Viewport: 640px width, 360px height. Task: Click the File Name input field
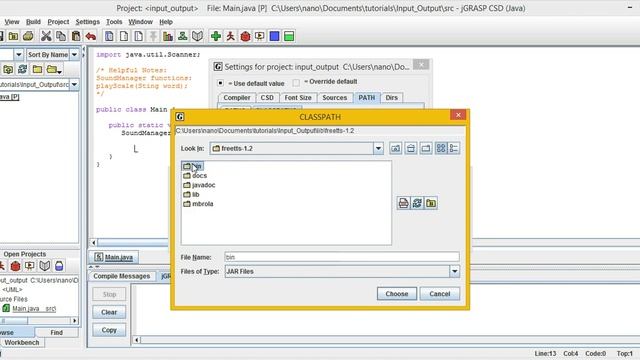[x=342, y=257]
